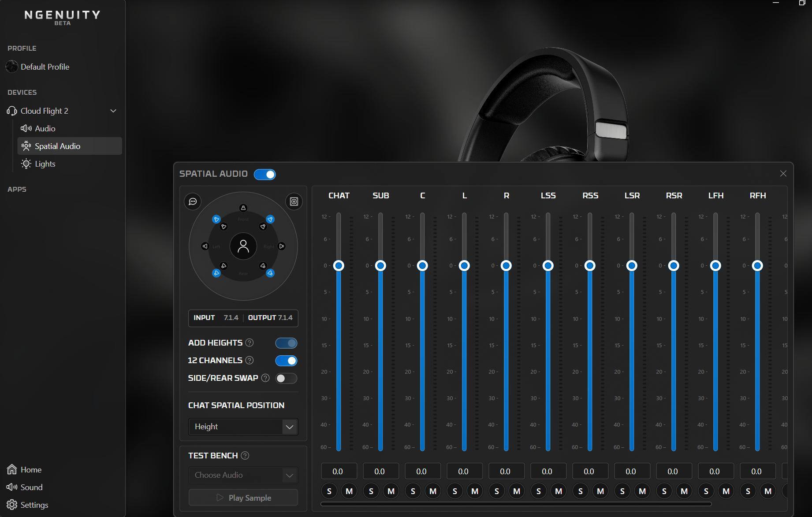Click the speaker icon right of speaker map
Viewport: 812px width, 517px height.
[x=294, y=201]
